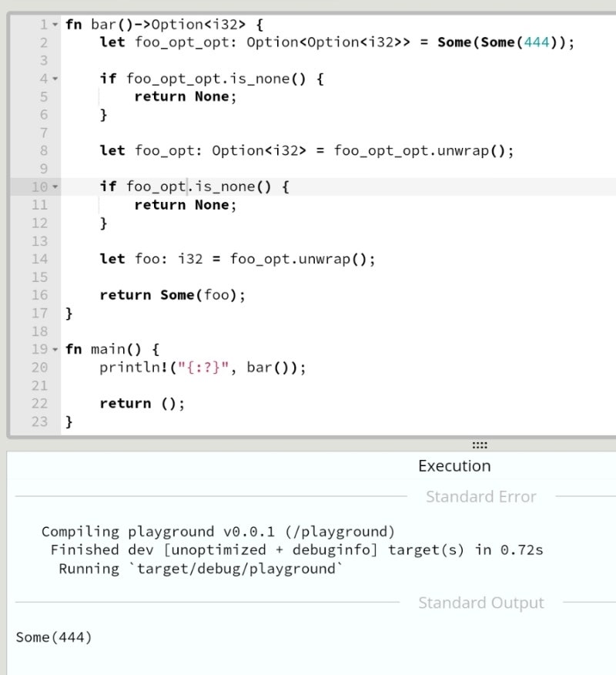Click the splitter grip between editor and output
Screen dimensions: 616x675
coord(479,445)
